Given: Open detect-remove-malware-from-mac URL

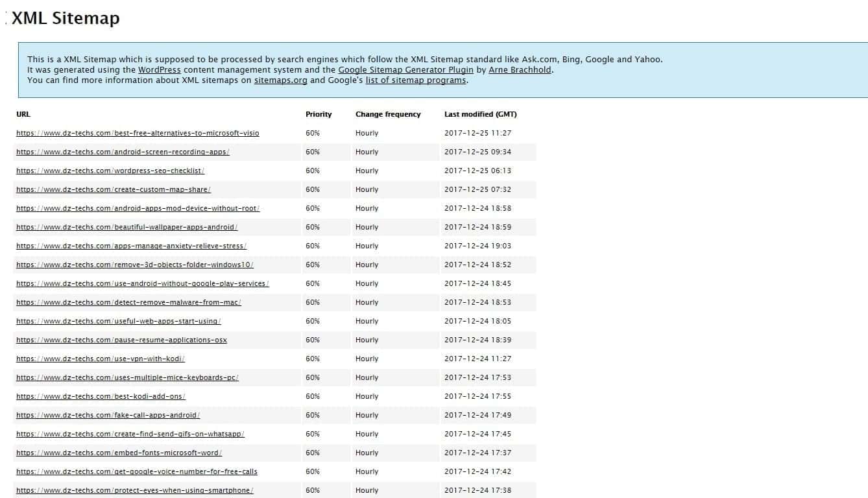Looking at the screenshot, I should [128, 302].
